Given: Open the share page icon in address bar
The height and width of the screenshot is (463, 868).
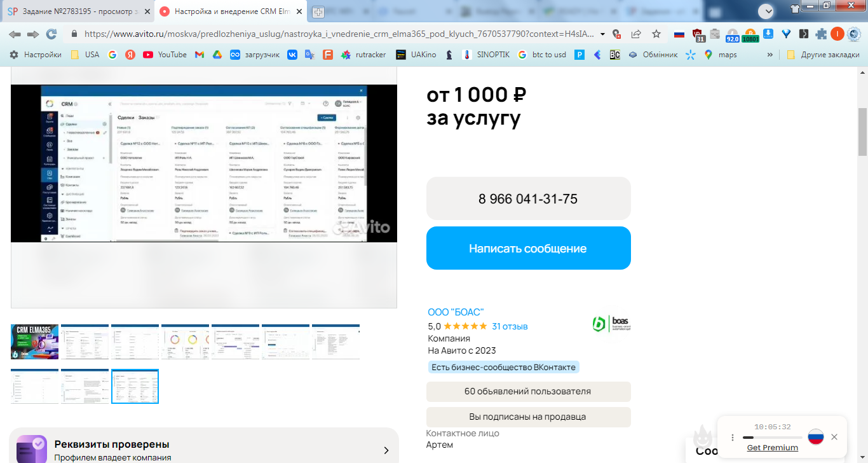Looking at the screenshot, I should (636, 34).
